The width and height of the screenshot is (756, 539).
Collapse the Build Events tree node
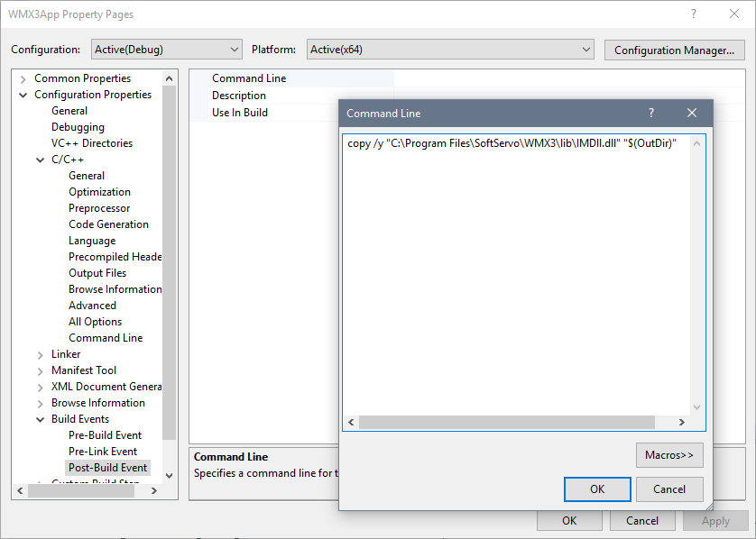[x=40, y=418]
